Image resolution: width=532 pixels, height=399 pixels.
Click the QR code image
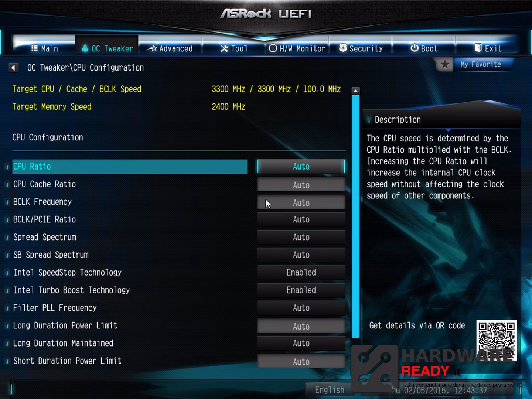[x=497, y=341]
